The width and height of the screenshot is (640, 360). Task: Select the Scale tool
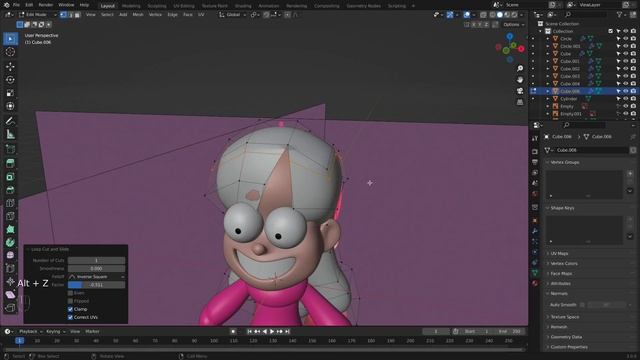(x=10, y=93)
